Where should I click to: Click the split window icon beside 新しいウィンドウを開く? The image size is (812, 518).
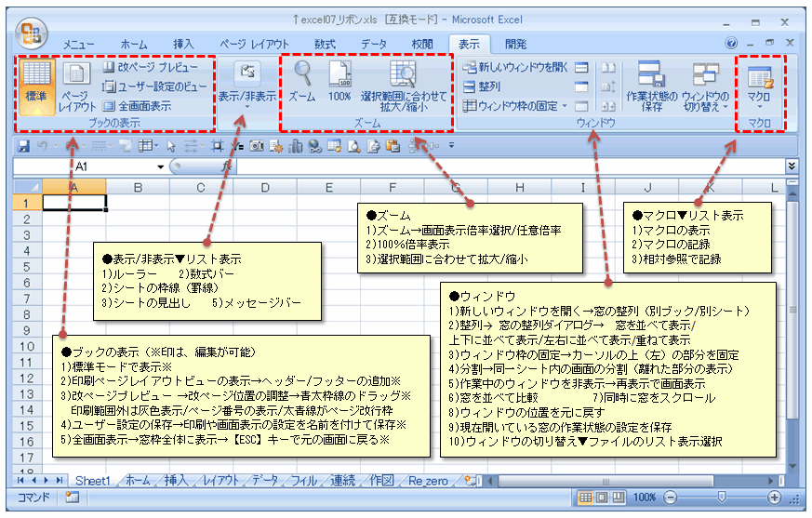581,67
